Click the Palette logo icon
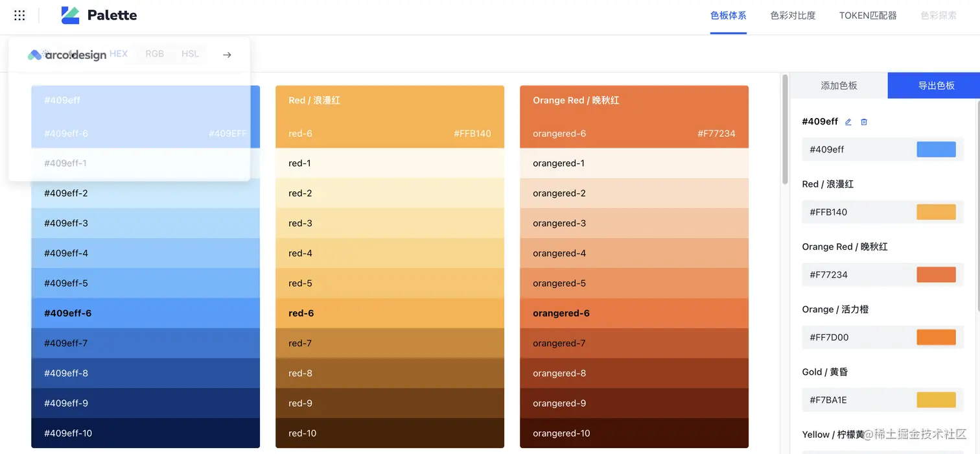This screenshot has width=980, height=454. pyautogui.click(x=70, y=16)
